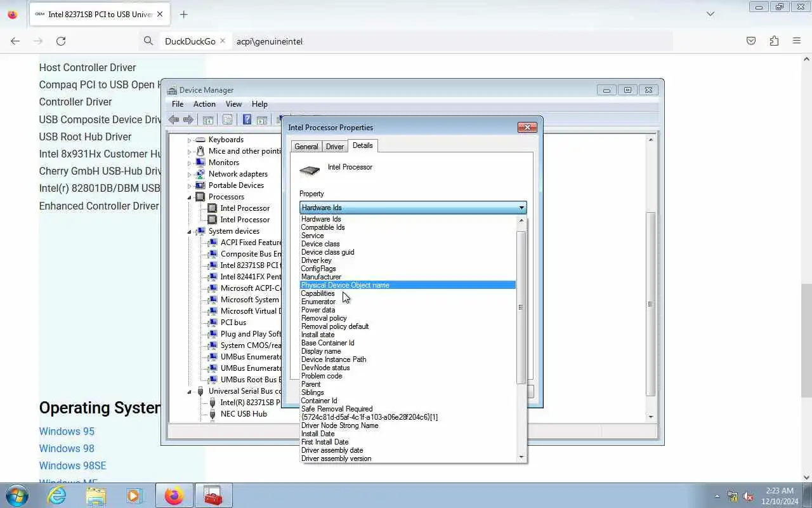
Task: Click Show/Hide Console Tree icon in Device Manager
Action: click(x=208, y=119)
